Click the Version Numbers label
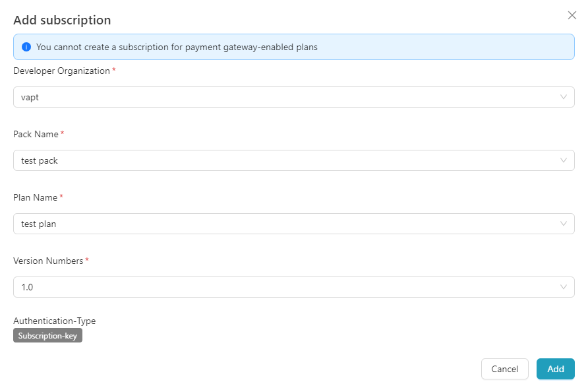The height and width of the screenshot is (390, 588). 48,261
